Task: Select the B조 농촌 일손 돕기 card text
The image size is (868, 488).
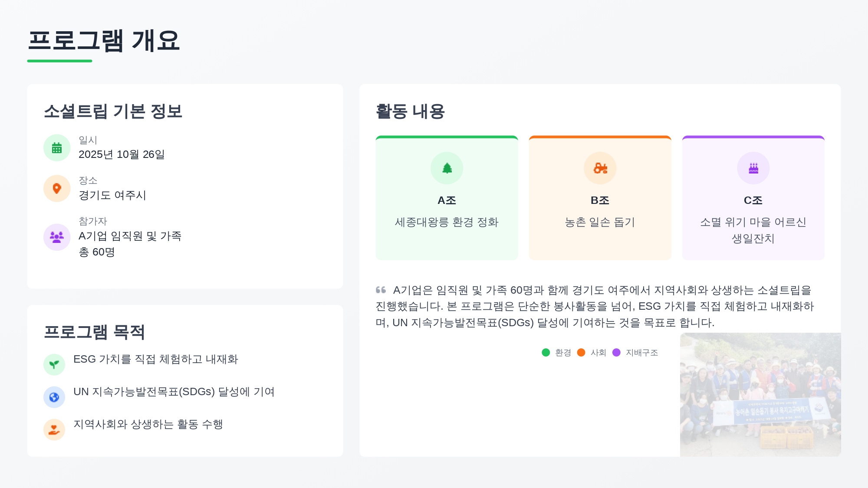Action: pyautogui.click(x=600, y=222)
